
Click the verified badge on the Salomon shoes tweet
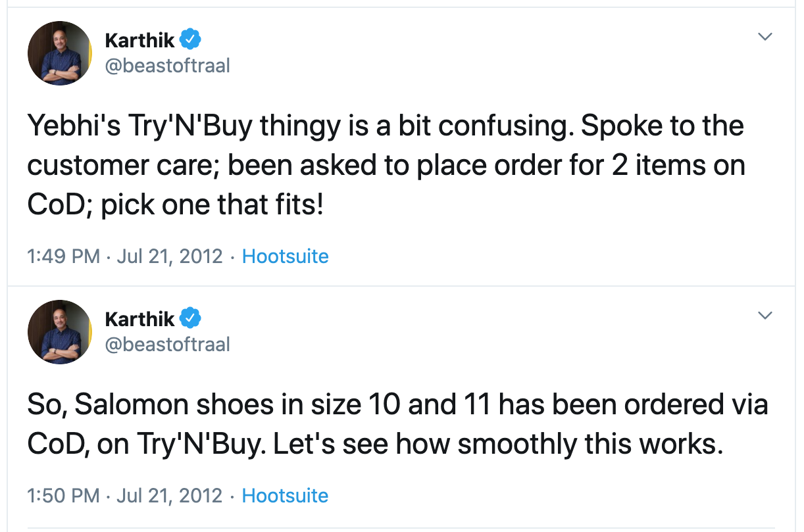pyautogui.click(x=190, y=319)
